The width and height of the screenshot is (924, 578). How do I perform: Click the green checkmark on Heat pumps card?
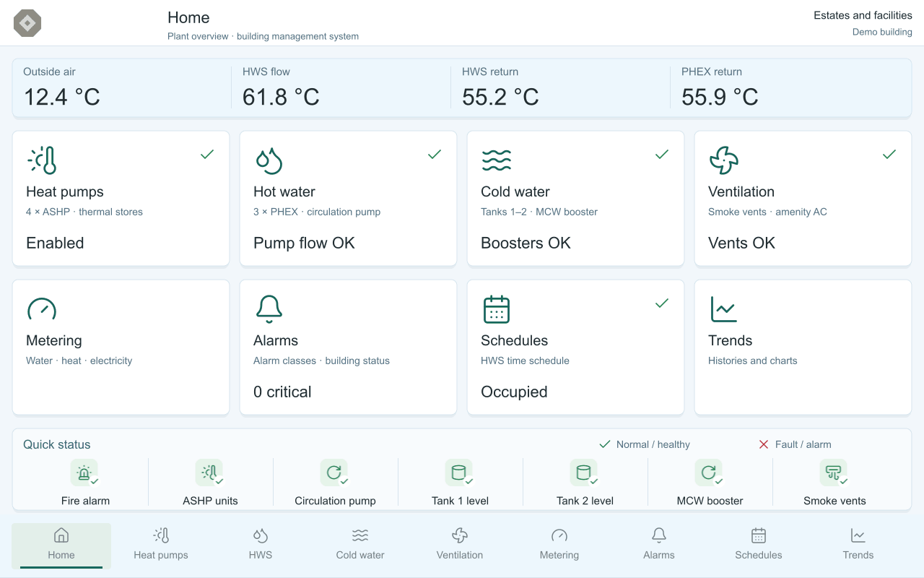pyautogui.click(x=207, y=154)
